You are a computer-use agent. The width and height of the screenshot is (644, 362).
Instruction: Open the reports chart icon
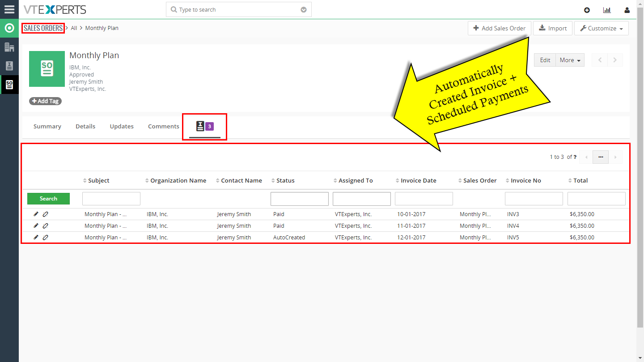pyautogui.click(x=607, y=10)
